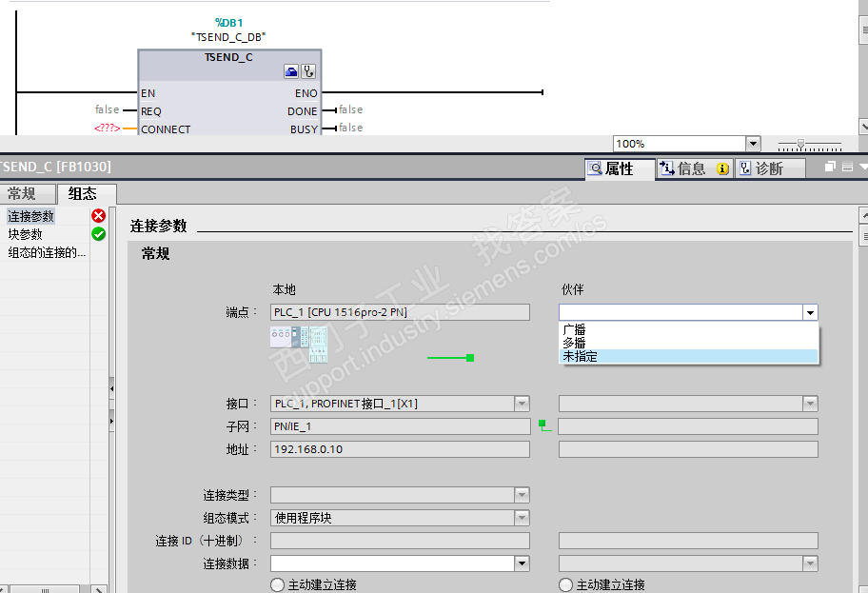Click the partner 子网 input field
This screenshot has height=593, width=868.
688,426
